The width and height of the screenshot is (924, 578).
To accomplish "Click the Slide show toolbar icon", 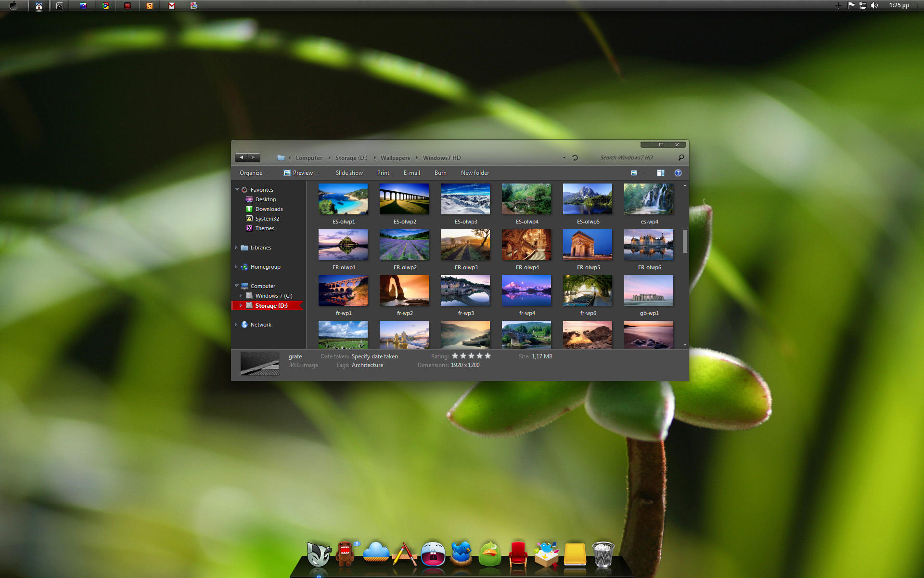I will (x=348, y=172).
